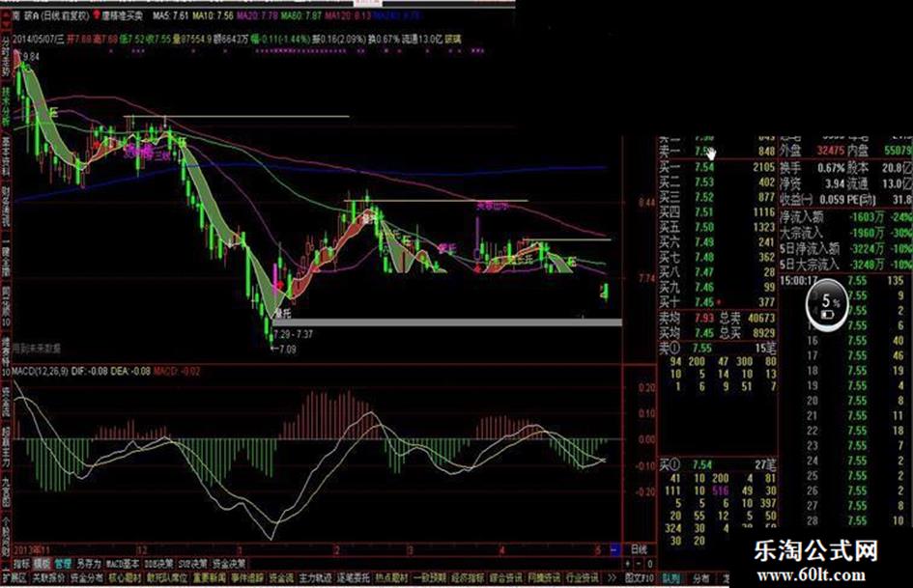Click the 买① queue header row
Viewport: 913px width, 588px height.
pyautogui.click(x=717, y=464)
